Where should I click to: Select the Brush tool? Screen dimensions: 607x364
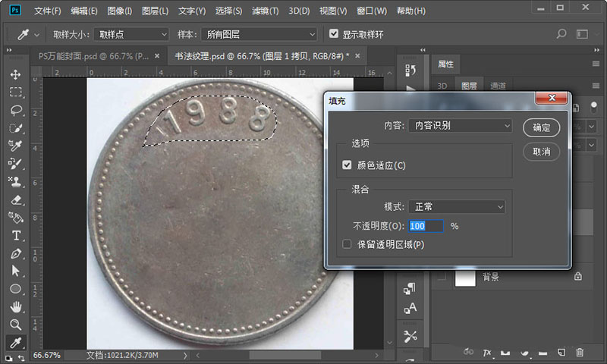15,164
